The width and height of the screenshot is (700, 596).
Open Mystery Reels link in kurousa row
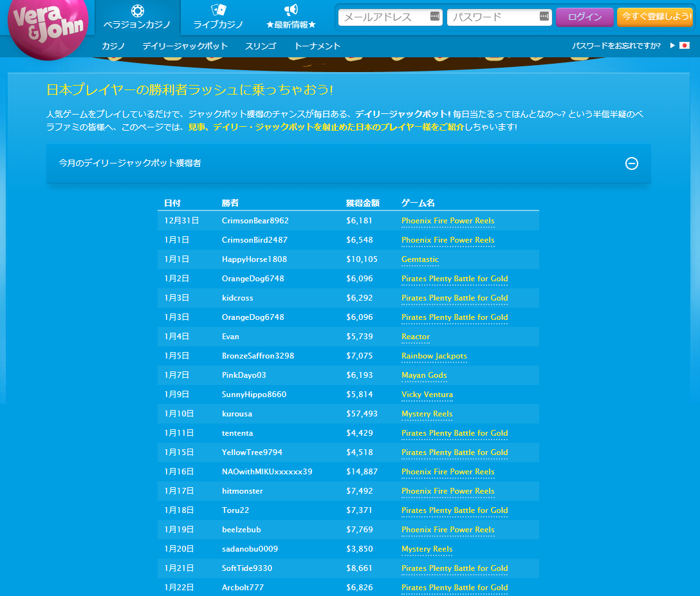point(427,414)
